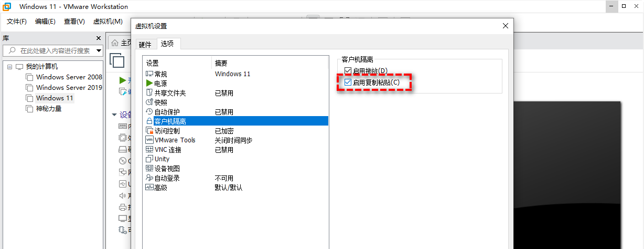
Task: Close the 库 library panel
Action: pos(98,38)
